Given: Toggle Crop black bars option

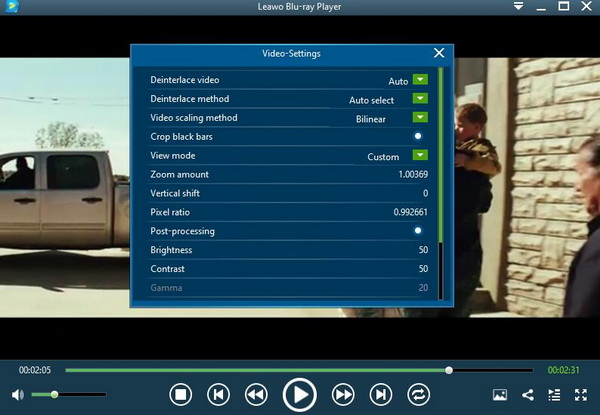Looking at the screenshot, I should (418, 136).
